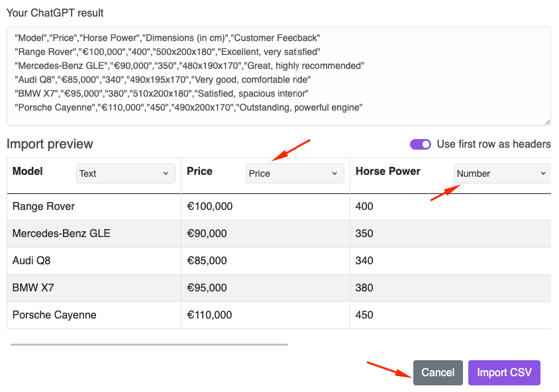Click the Horse Power column header label
The height and width of the screenshot is (392, 559).
click(x=388, y=171)
